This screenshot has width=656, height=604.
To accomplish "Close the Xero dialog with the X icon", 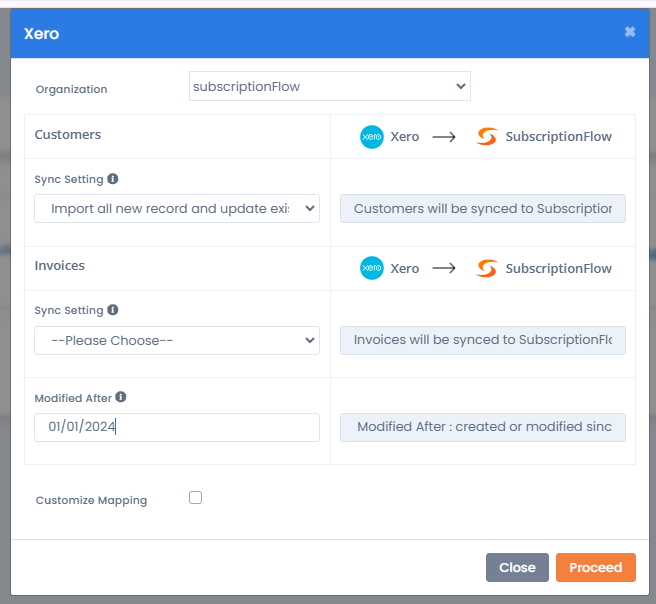I will coord(630,32).
